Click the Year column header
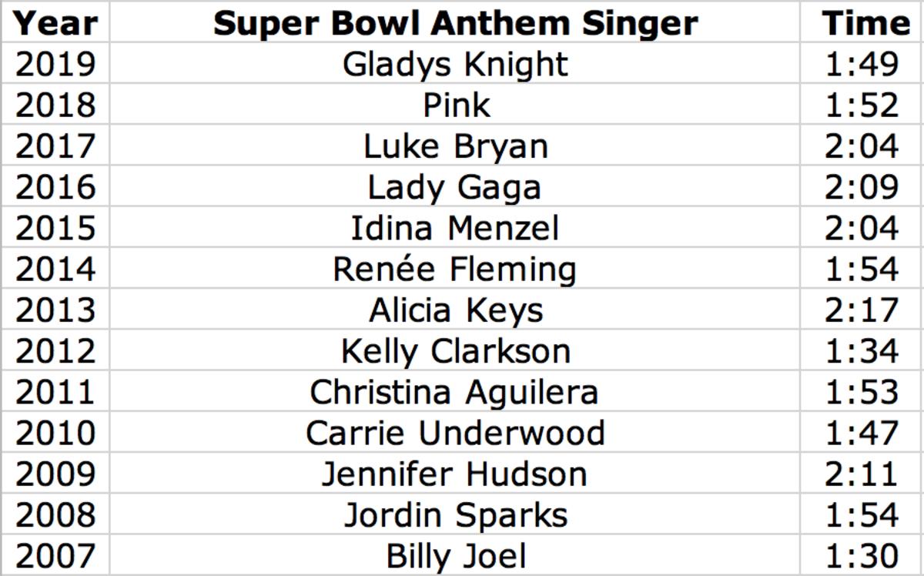 [x=55, y=23]
